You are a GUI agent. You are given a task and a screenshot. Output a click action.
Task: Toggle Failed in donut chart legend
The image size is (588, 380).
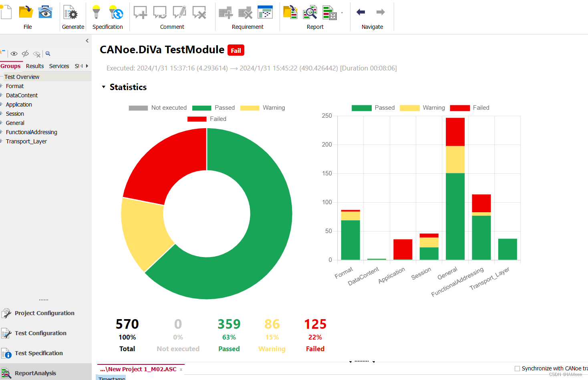[207, 119]
